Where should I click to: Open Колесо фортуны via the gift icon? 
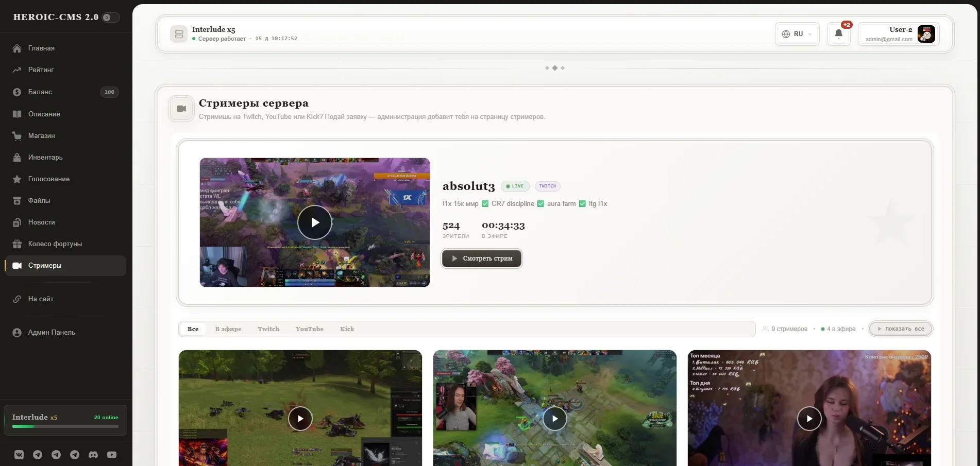[x=17, y=244]
